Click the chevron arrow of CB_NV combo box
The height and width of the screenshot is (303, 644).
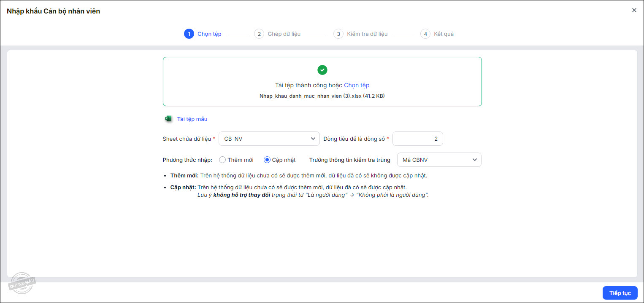click(313, 139)
